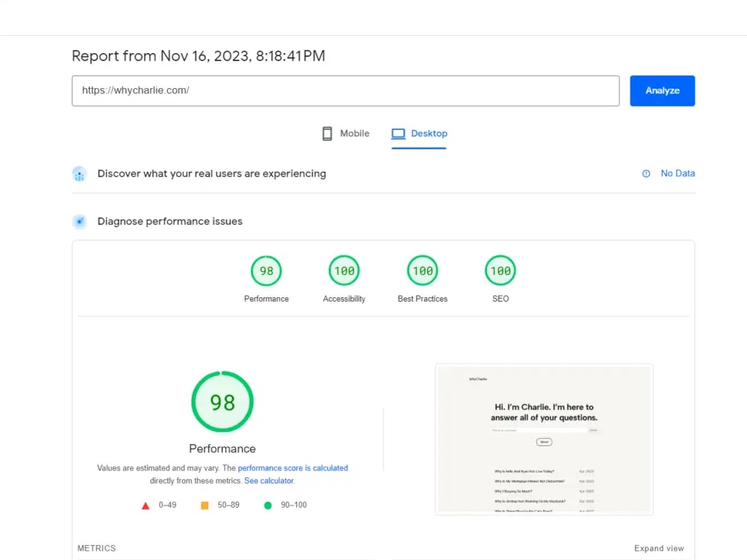Image resolution: width=747 pixels, height=560 pixels.
Task: Open the No Data link
Action: (678, 173)
